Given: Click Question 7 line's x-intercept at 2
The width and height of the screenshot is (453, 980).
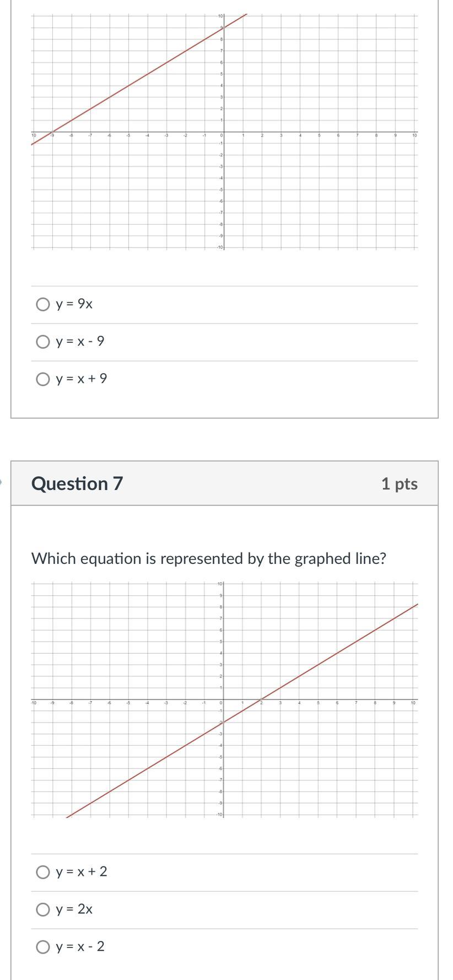Looking at the screenshot, I should pos(261,699).
